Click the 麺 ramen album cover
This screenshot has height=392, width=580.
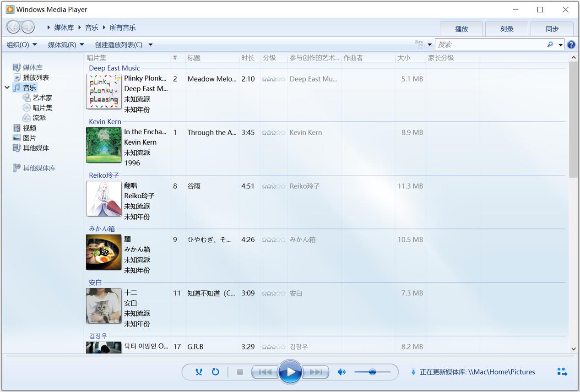coord(104,252)
